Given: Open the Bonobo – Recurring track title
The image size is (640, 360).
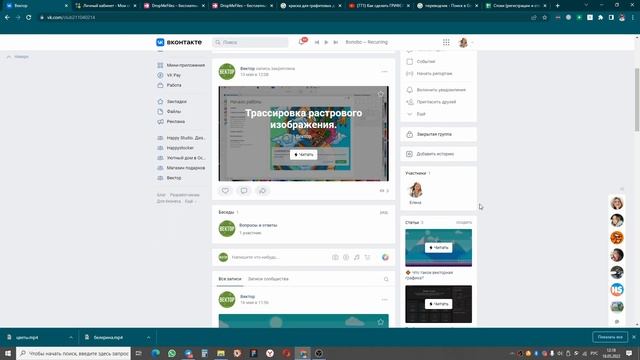Looking at the screenshot, I should point(367,42).
